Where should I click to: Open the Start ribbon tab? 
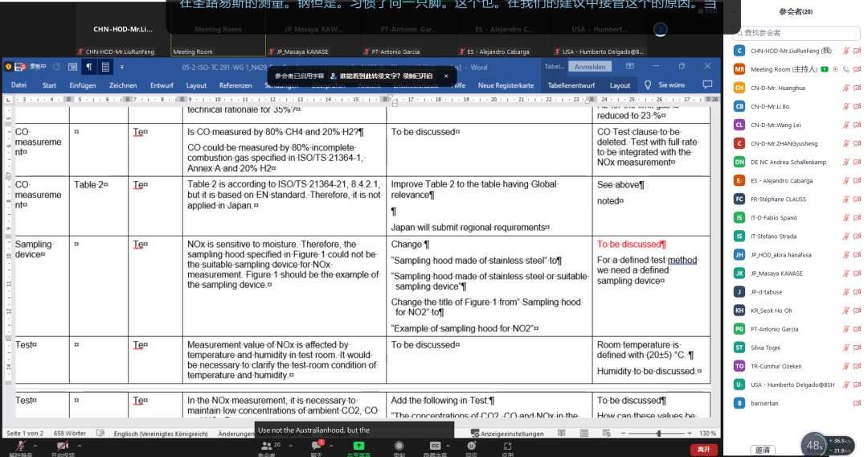coord(49,85)
